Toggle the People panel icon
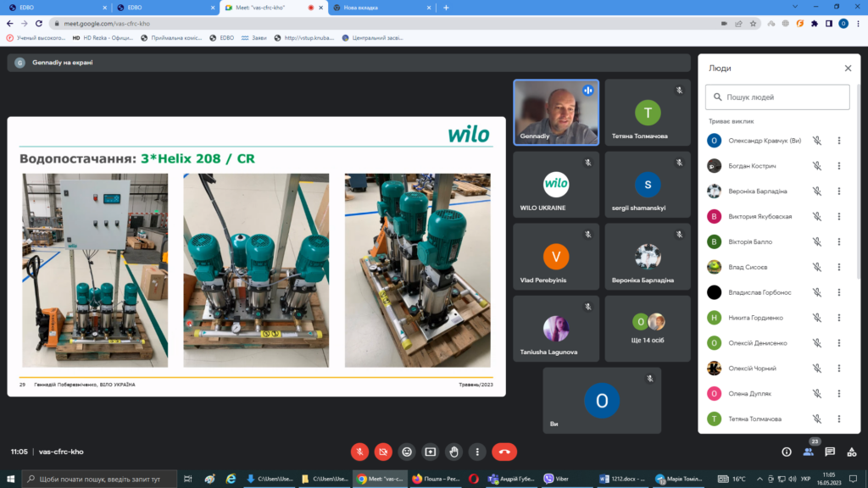The width and height of the screenshot is (868, 488). (x=808, y=452)
